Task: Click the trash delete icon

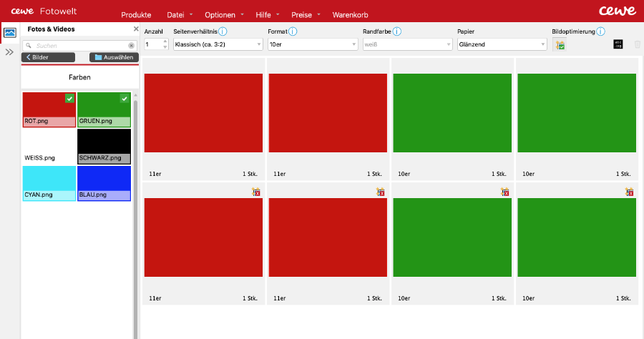Action: 638,44
